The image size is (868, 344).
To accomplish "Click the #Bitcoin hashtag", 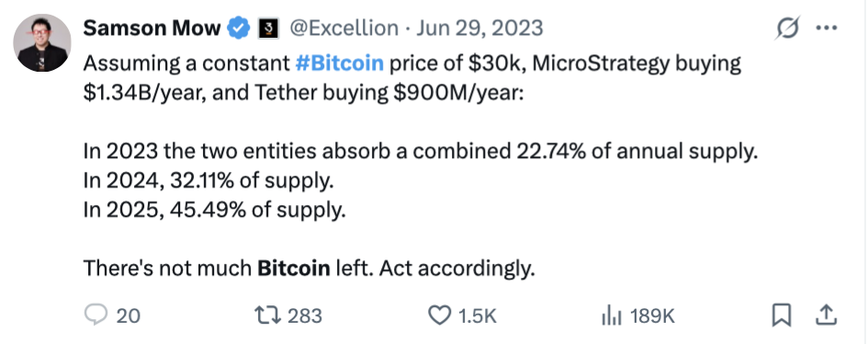I will [x=339, y=63].
